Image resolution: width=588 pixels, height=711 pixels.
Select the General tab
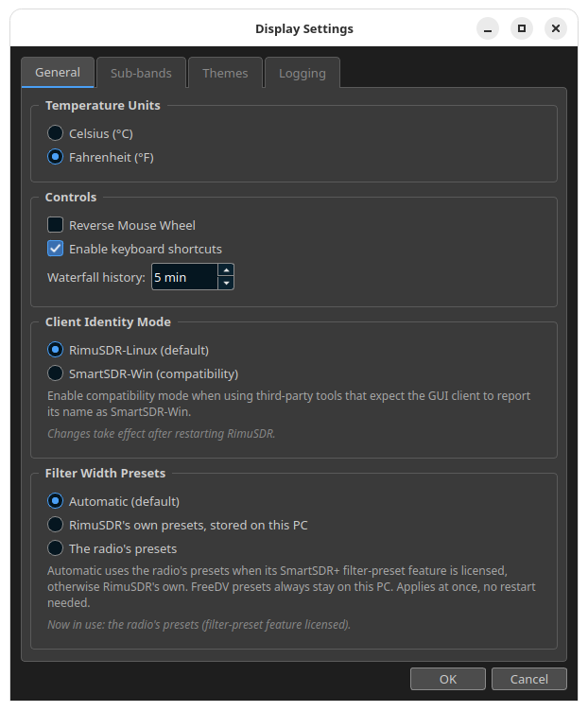pyautogui.click(x=58, y=72)
